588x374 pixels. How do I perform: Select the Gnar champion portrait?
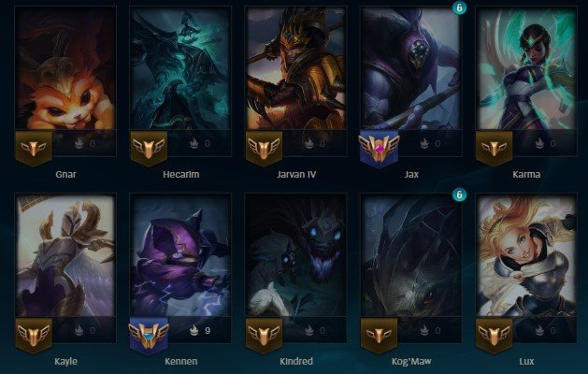[x=65, y=67]
